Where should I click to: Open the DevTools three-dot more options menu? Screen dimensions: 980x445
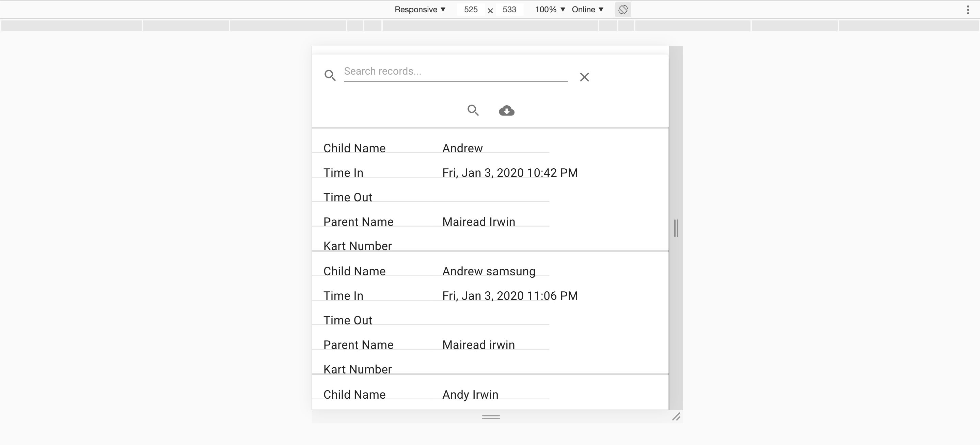(968, 10)
